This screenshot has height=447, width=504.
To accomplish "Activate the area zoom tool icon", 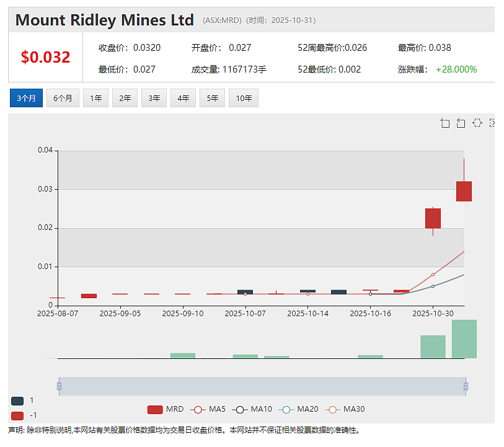I will [x=444, y=123].
